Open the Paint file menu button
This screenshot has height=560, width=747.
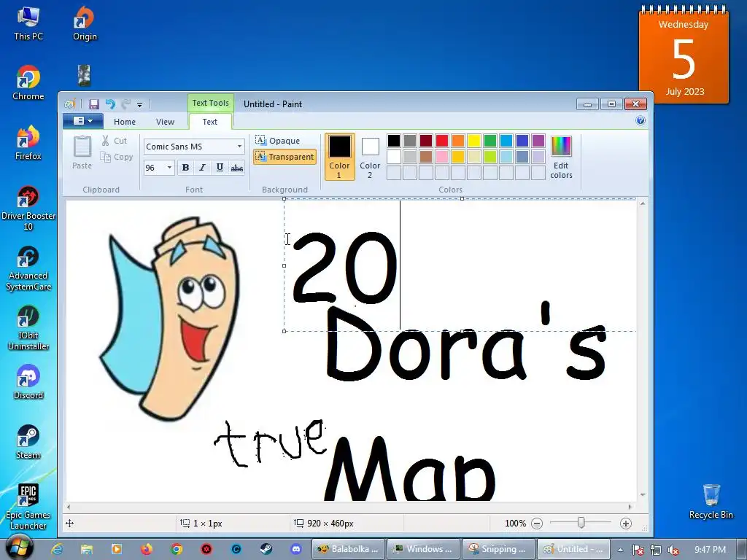click(x=83, y=121)
